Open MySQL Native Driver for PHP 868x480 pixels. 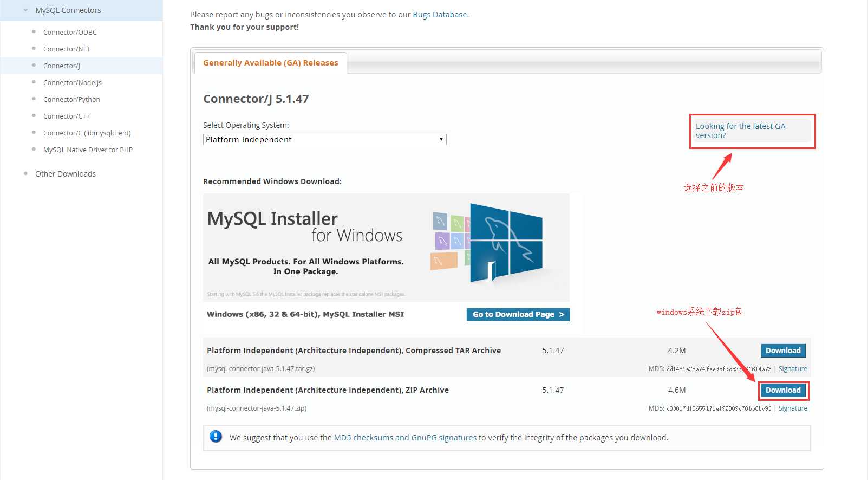point(88,150)
